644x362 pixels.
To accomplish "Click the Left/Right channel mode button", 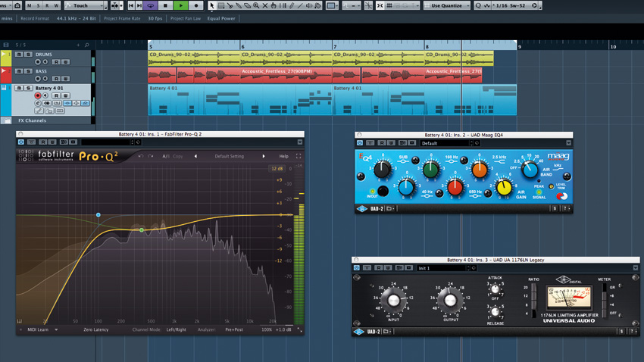I will (177, 329).
